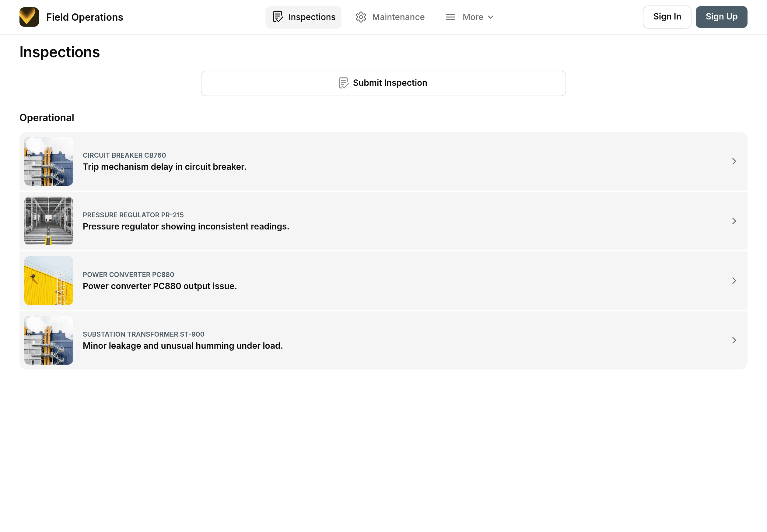Screen dimensions: 767x532
Task: Switch to the Inspections nav tab
Action: (x=303, y=17)
